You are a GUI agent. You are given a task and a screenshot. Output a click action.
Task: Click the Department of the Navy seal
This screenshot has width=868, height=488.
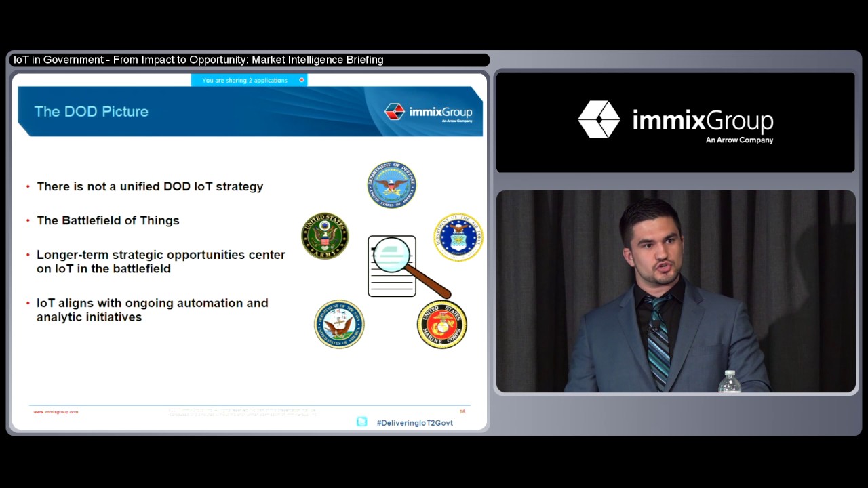pos(339,324)
